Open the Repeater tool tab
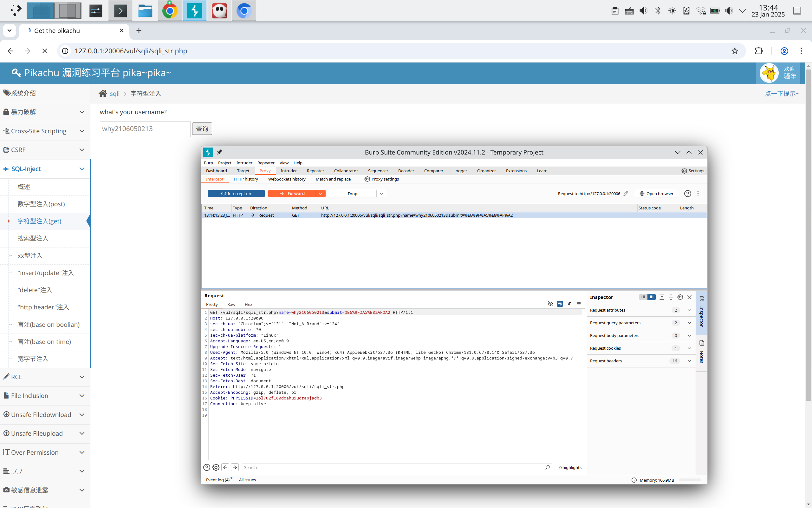Image resolution: width=812 pixels, height=508 pixels. coord(315,171)
